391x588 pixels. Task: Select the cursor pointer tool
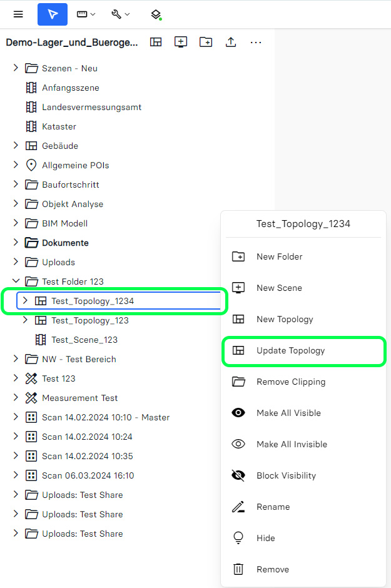pyautogui.click(x=53, y=14)
